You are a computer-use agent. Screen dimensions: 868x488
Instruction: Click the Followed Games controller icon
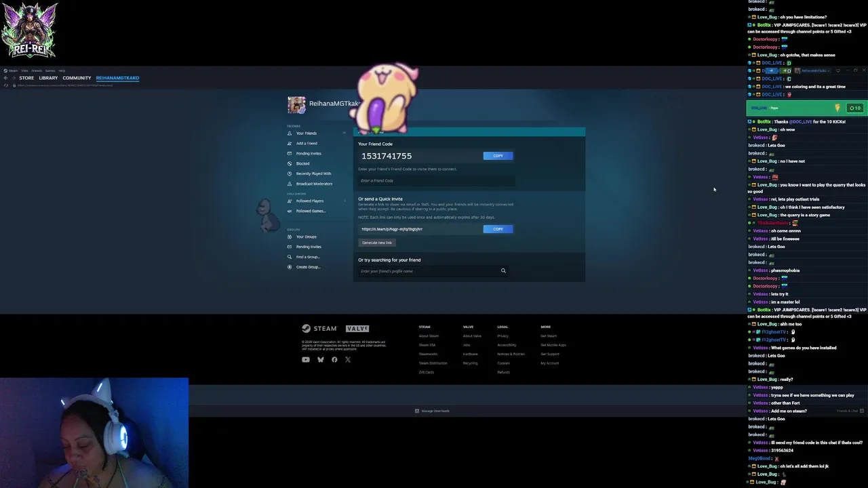click(x=290, y=211)
